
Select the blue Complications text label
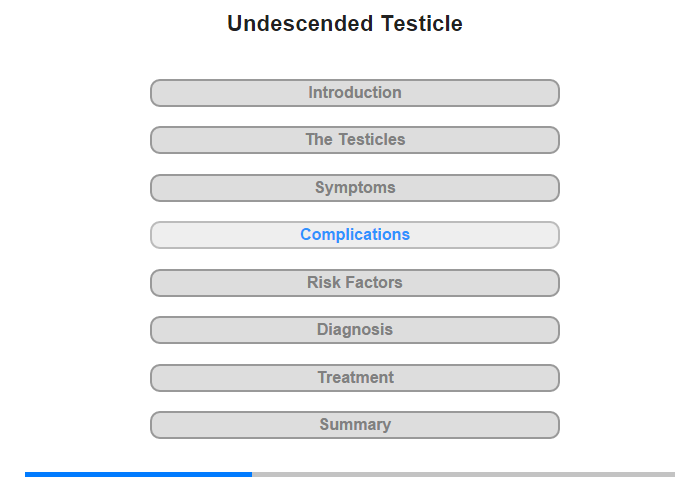355,234
